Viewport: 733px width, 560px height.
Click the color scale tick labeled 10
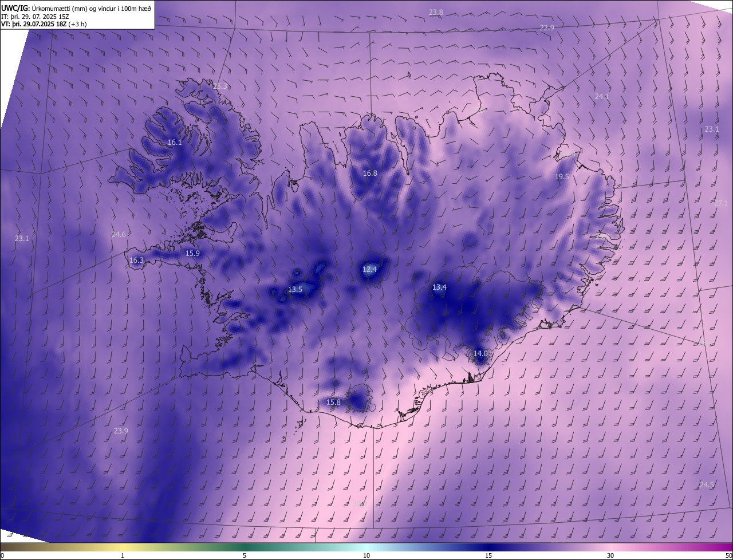366,555
